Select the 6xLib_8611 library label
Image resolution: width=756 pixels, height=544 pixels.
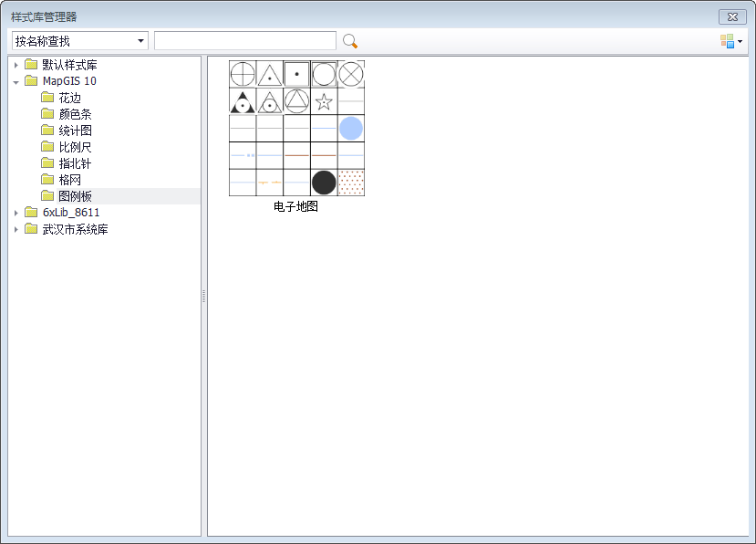pyautogui.click(x=71, y=213)
